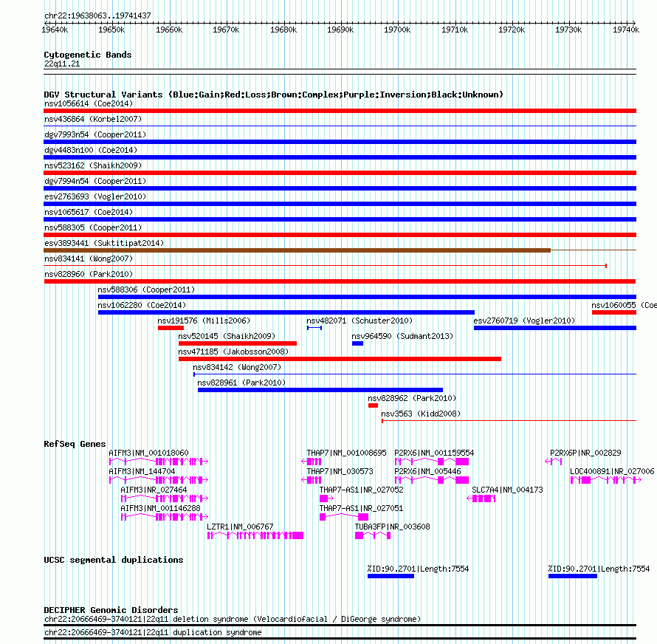Open nsv588305 (Cooper2011) variant label
The width and height of the screenshot is (657, 644).
pos(93,227)
